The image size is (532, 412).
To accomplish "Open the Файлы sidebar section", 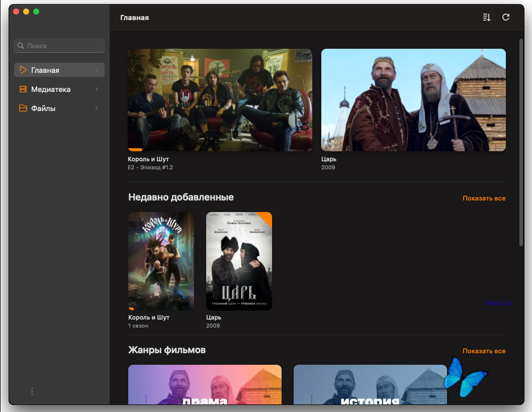I will pos(59,108).
